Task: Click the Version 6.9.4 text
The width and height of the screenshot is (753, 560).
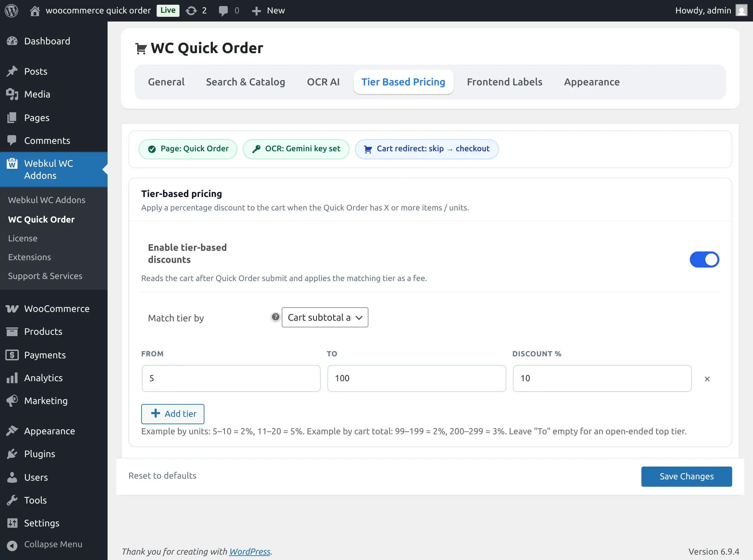Action: coord(714,552)
